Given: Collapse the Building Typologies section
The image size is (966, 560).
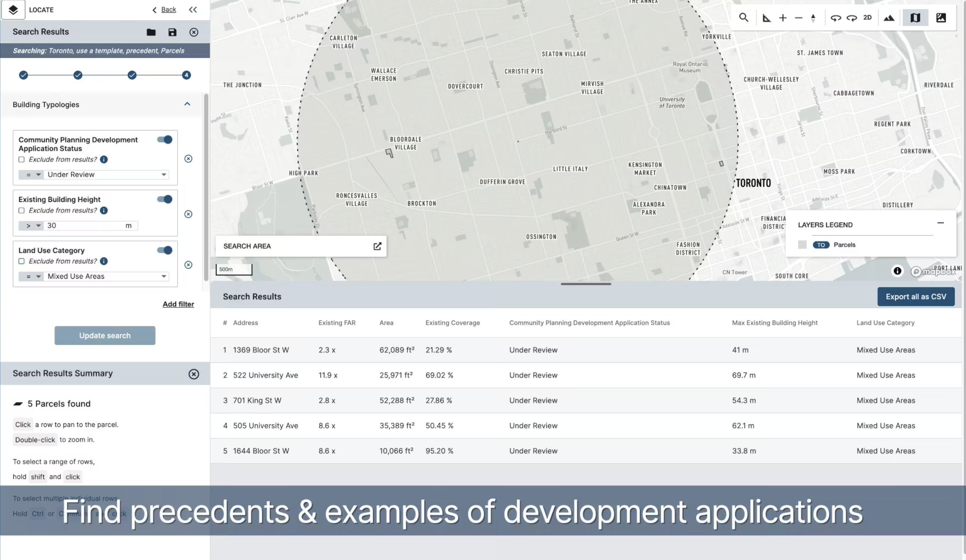Looking at the screenshot, I should [x=187, y=104].
